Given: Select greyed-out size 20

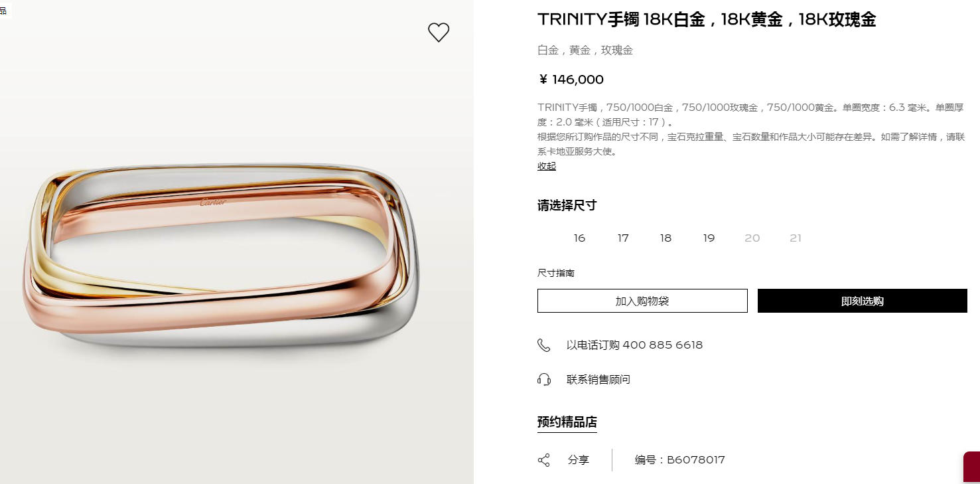Looking at the screenshot, I should pyautogui.click(x=752, y=238).
